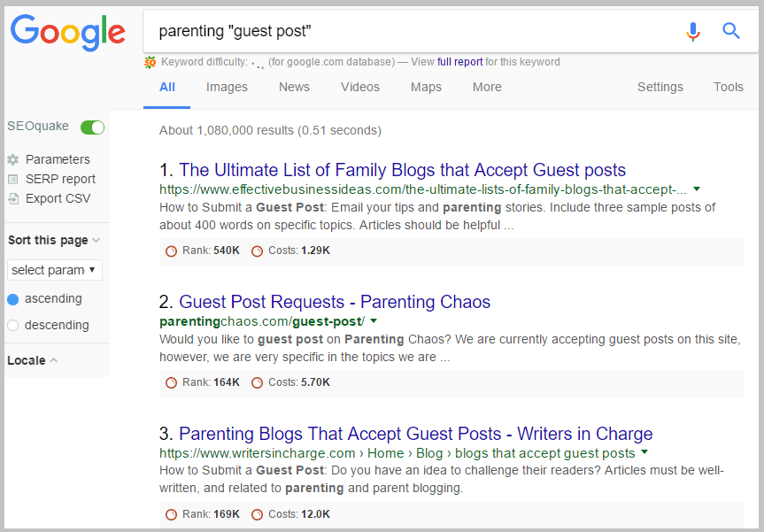Click the blue search magnifier button
Image resolution: width=764 pixels, height=532 pixels.
pos(731,31)
